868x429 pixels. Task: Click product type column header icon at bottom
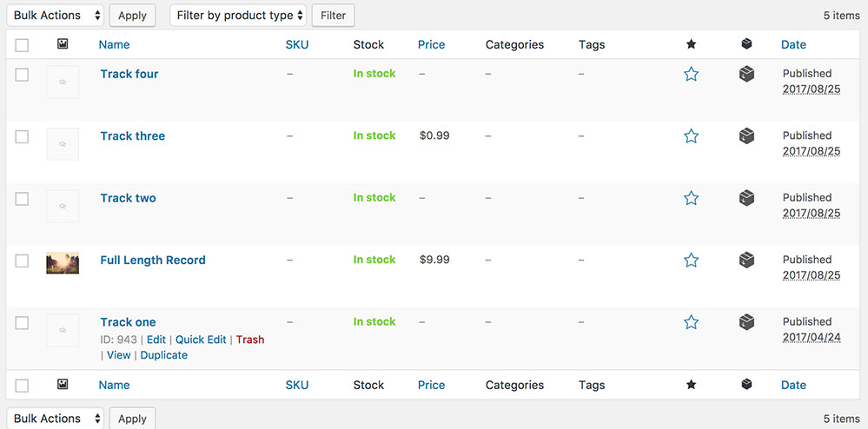(746, 384)
